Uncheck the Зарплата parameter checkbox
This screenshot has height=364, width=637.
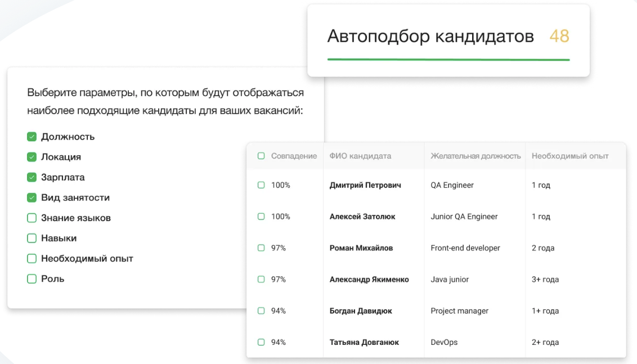click(32, 177)
